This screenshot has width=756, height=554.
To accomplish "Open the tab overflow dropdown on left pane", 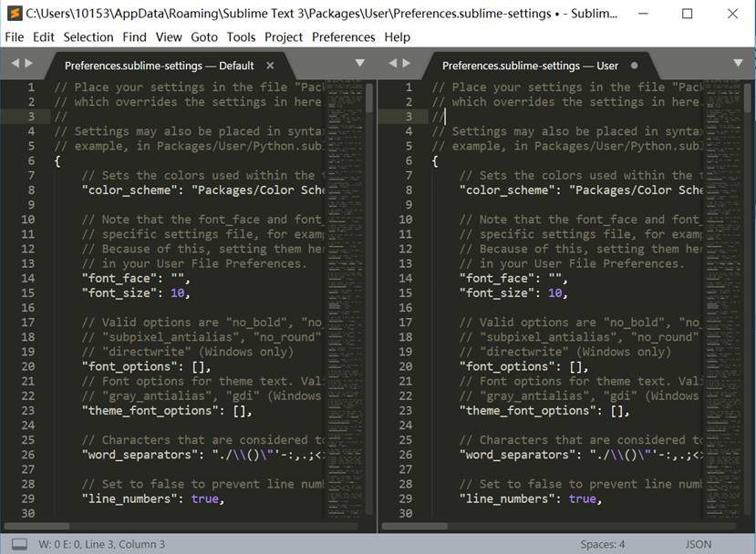I will 358,64.
